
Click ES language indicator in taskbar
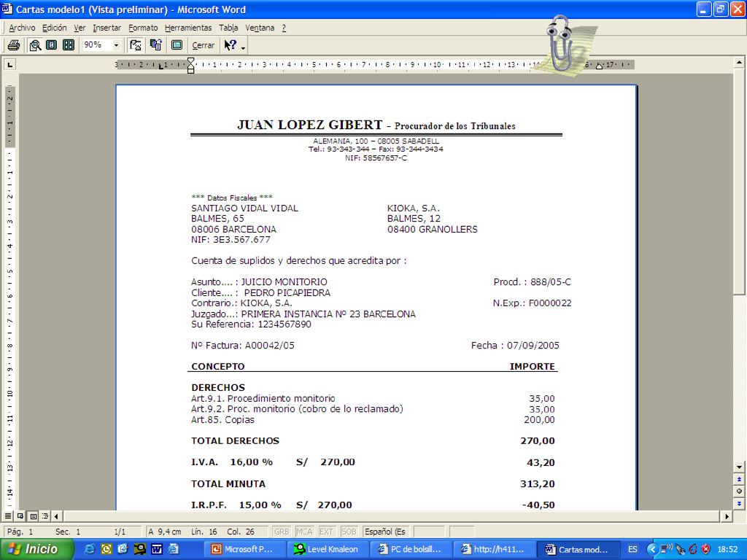tap(632, 549)
